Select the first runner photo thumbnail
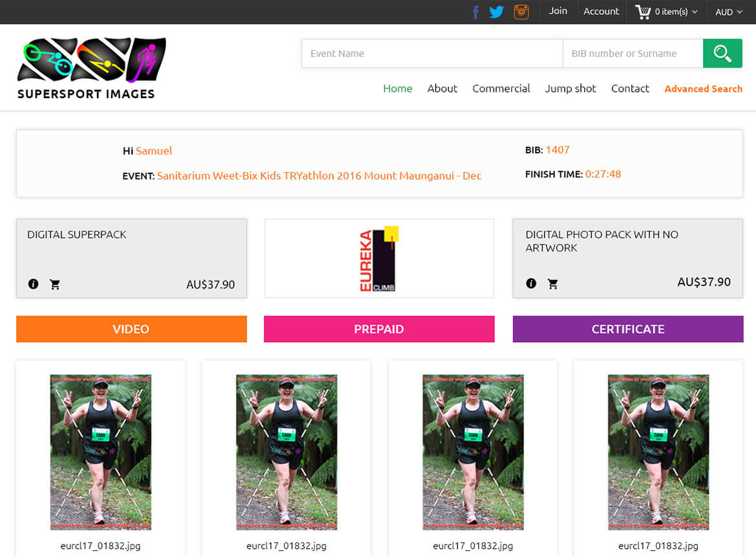Viewport: 756px width, 556px height. pos(101,452)
